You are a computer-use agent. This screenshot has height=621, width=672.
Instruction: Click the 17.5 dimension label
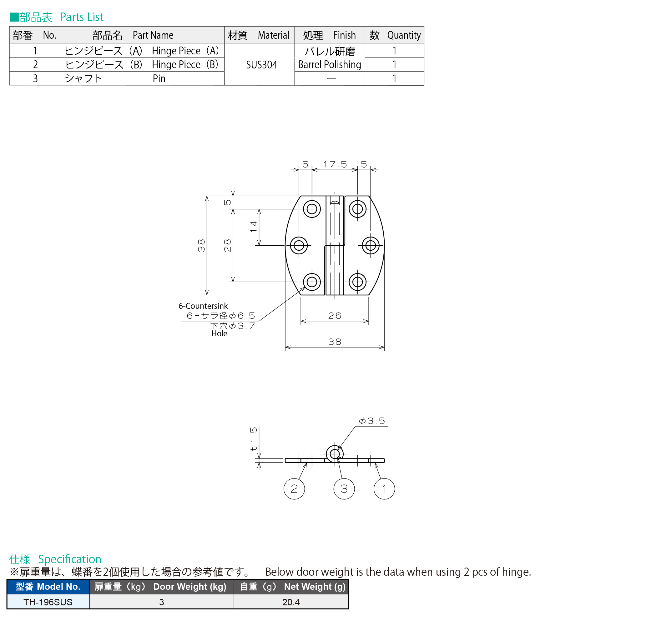[335, 164]
